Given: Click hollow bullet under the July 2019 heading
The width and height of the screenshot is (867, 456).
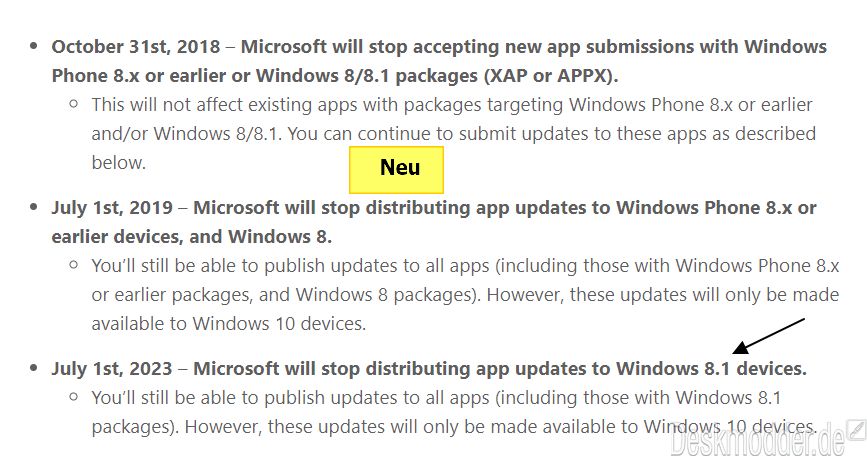Looking at the screenshot, I should click(74, 265).
